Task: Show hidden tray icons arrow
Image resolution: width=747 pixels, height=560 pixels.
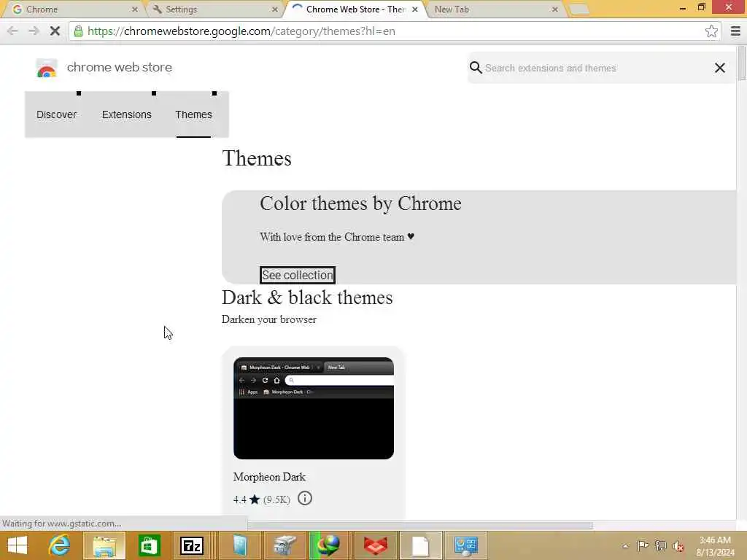Action: coord(625,546)
